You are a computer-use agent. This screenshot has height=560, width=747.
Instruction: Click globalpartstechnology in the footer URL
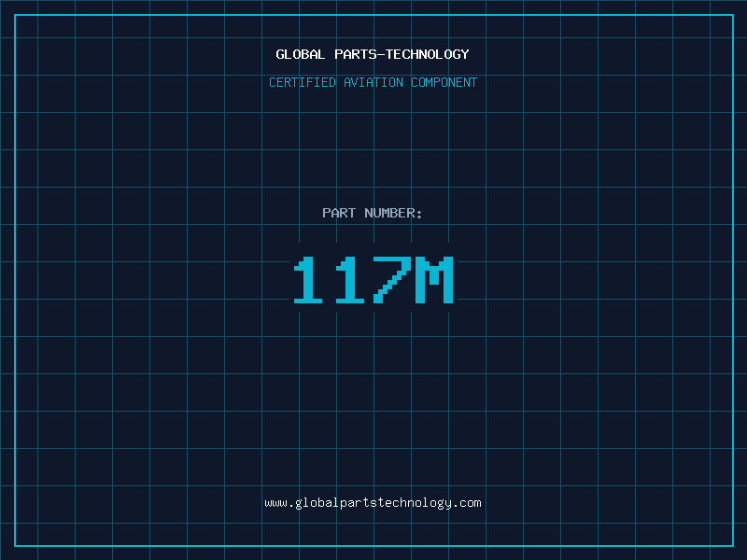[x=373, y=503]
